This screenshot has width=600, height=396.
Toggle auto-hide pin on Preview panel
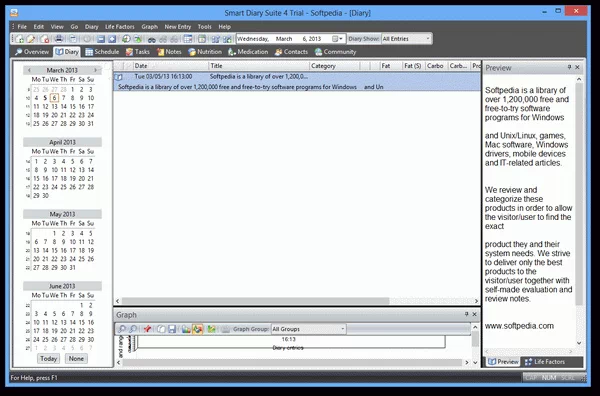[569, 67]
